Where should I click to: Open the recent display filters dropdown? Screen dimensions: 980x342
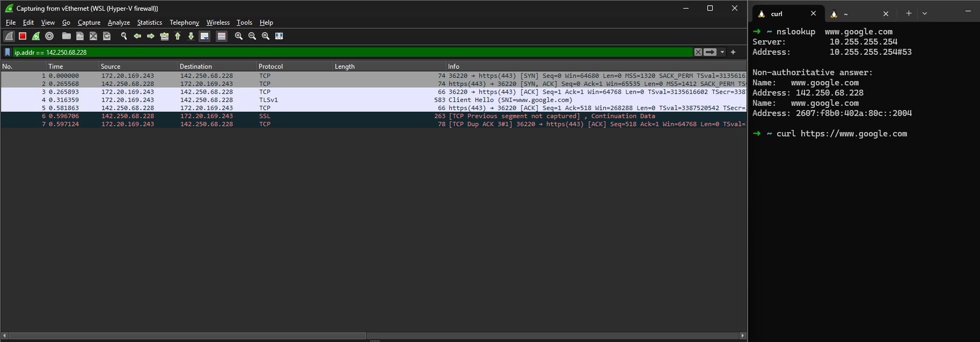pyautogui.click(x=722, y=52)
